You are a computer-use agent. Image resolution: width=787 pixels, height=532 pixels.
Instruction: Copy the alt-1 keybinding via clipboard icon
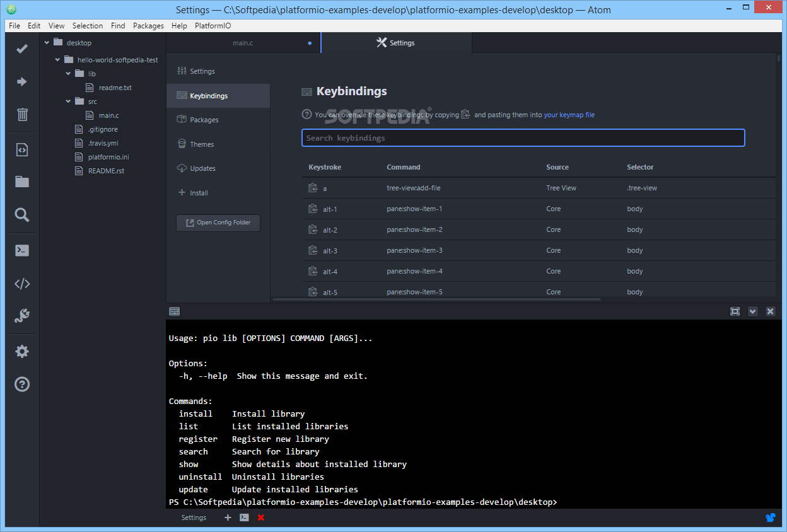313,209
